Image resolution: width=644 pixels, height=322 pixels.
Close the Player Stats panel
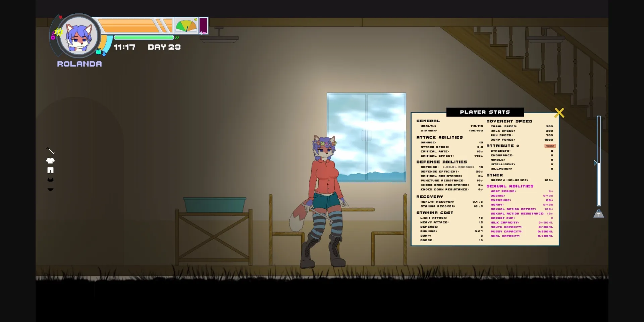click(x=559, y=113)
